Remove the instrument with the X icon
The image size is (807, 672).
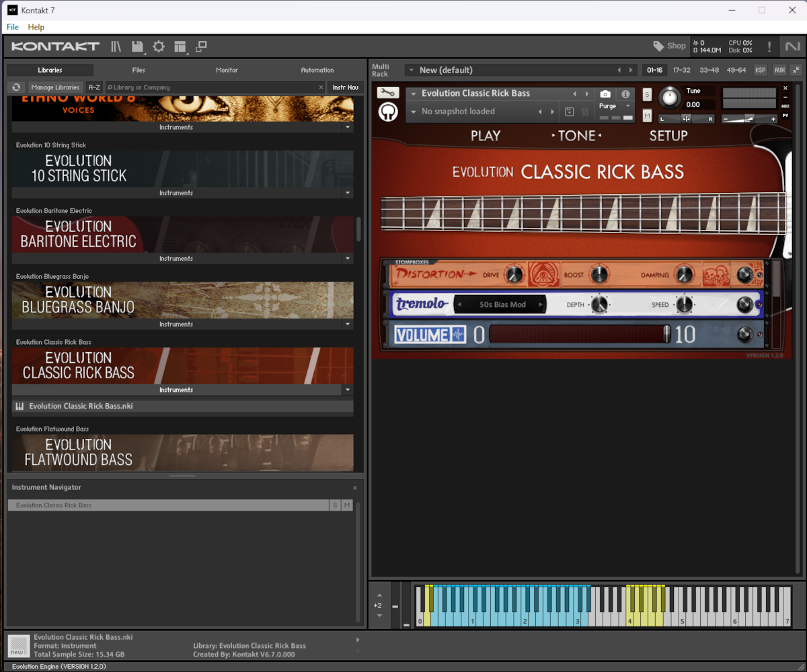coord(785,88)
